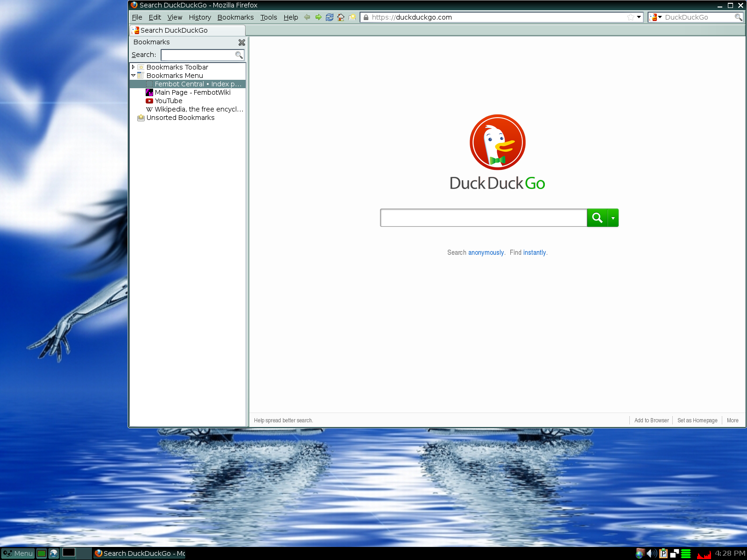Viewport: 747px width, 560px height.
Task: Open the Bookmarks menu in menu bar
Action: pyautogui.click(x=235, y=17)
